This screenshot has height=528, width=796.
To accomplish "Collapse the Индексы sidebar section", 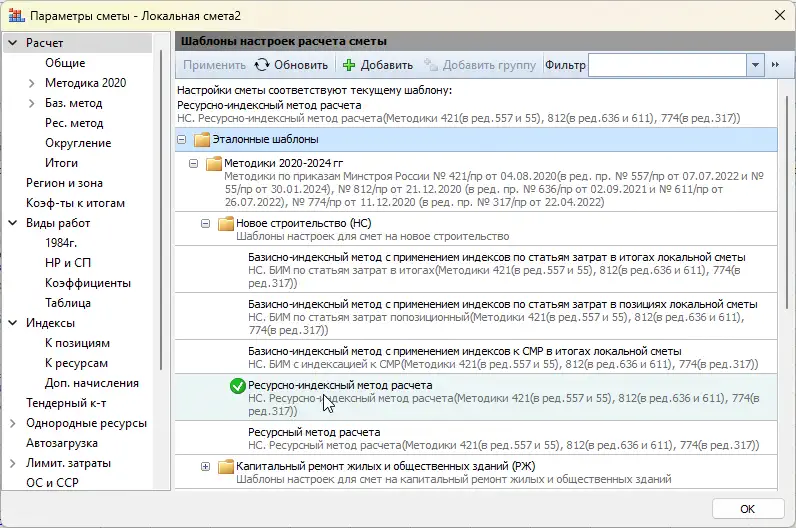I will 12,323.
